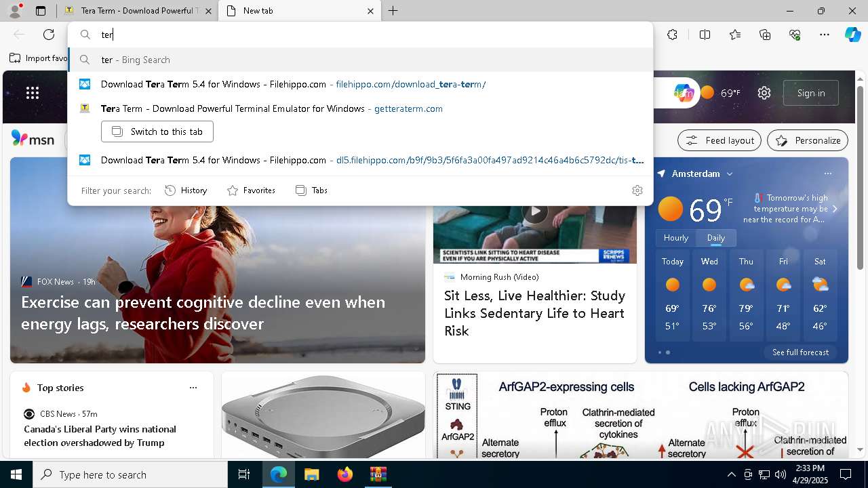Open the header weather 69°F widget
This screenshot has height=488, width=868.
pyautogui.click(x=720, y=93)
